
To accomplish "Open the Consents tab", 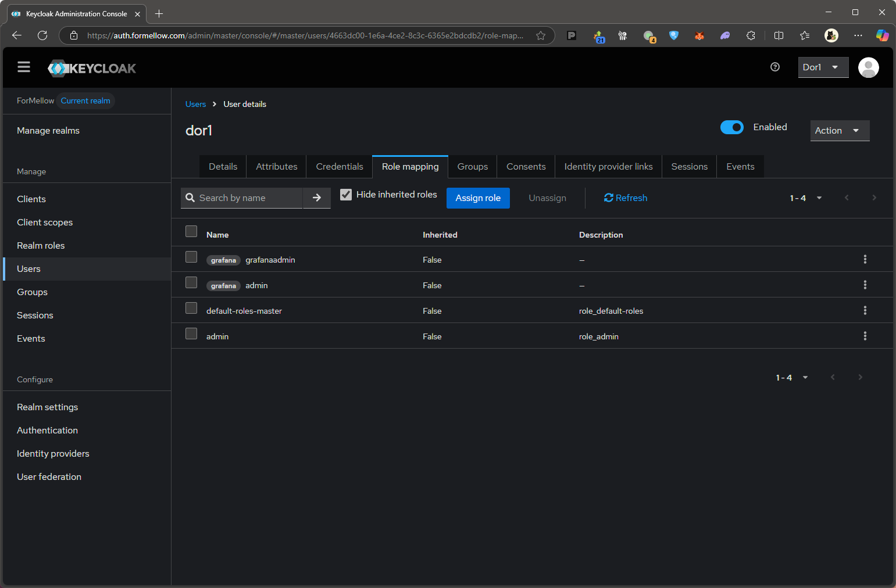I will (x=526, y=167).
